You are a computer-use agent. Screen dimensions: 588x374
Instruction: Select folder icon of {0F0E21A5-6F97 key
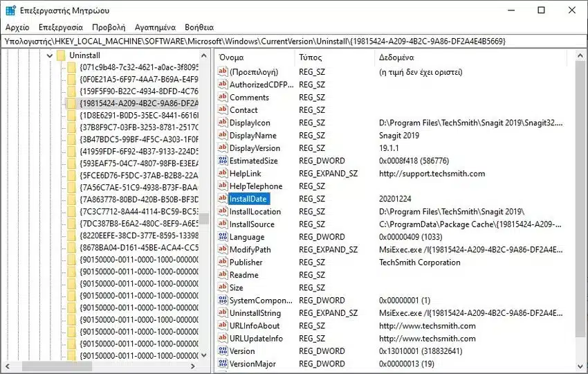coord(72,80)
